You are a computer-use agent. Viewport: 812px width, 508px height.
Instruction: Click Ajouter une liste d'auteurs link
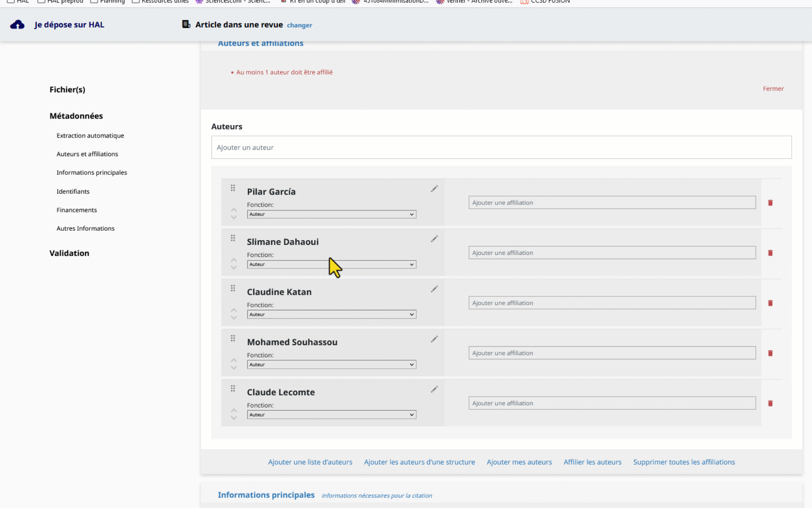[310, 462]
